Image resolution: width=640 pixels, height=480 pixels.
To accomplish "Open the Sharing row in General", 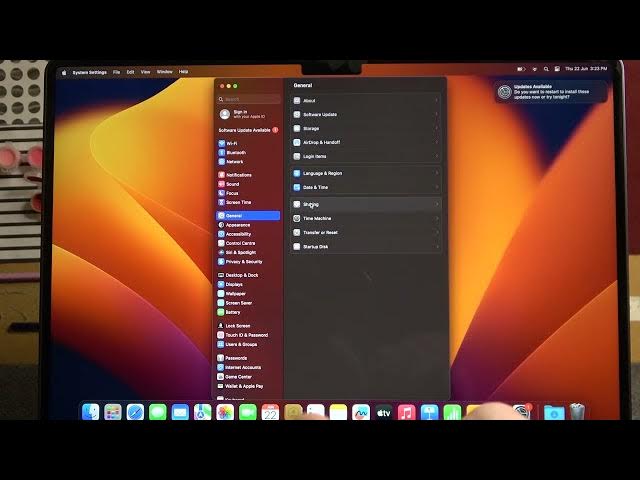I will (x=366, y=204).
